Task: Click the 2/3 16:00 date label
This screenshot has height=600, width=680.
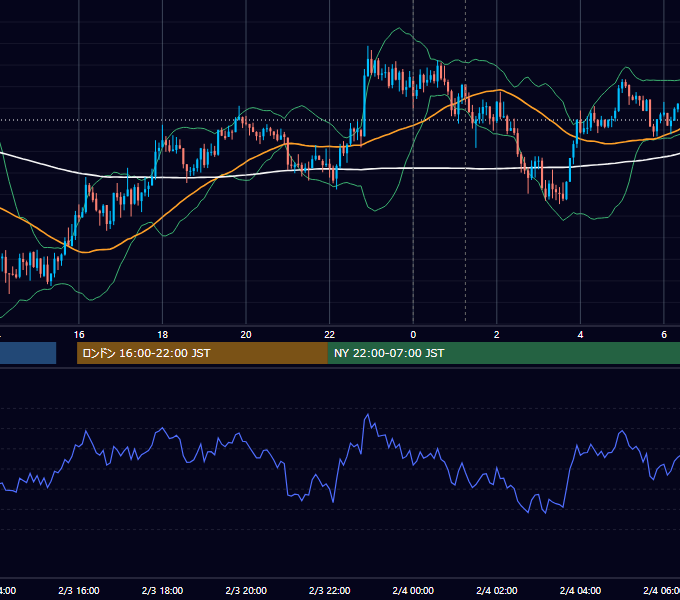Action: 79,590
